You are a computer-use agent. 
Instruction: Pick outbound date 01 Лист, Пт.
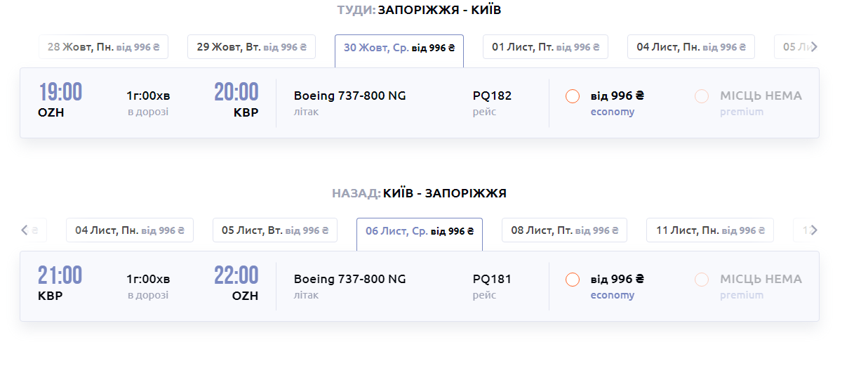[x=545, y=47]
